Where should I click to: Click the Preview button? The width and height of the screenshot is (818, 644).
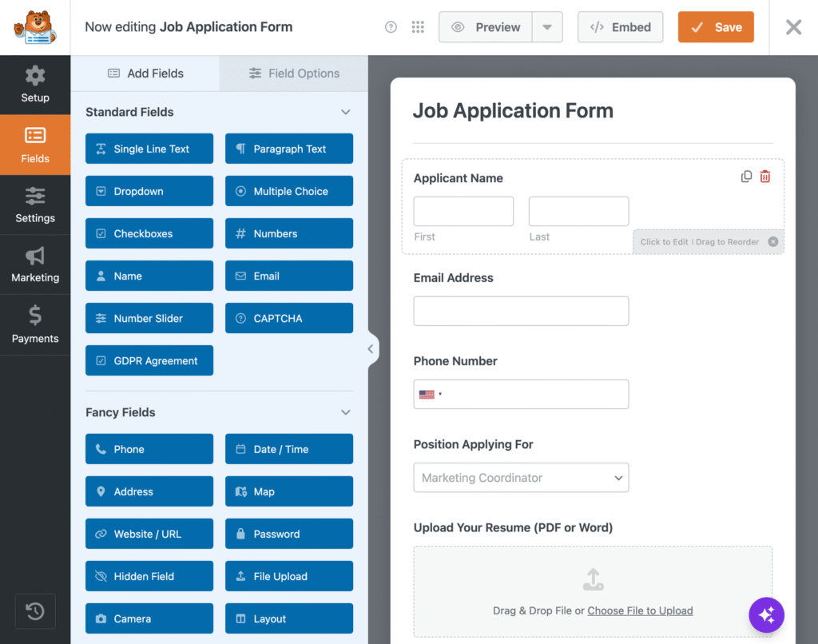pos(486,27)
